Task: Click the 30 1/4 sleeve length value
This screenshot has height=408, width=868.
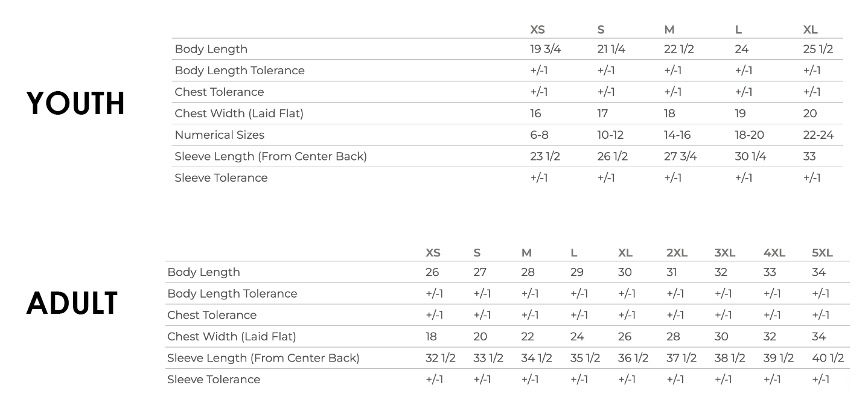Action: (x=750, y=156)
